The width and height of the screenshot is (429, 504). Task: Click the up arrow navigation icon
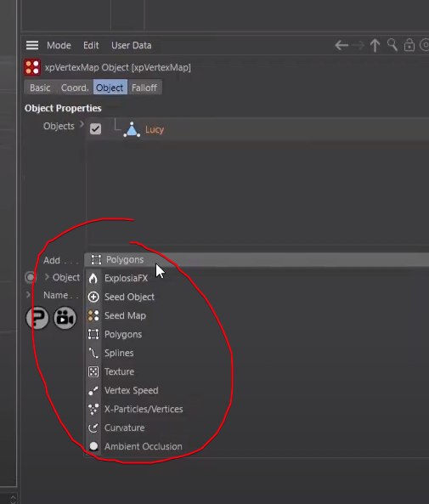pos(375,45)
